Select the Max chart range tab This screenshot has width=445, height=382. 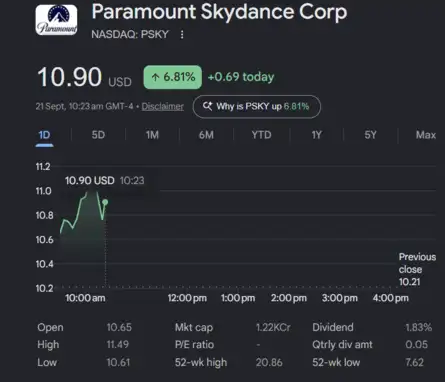pos(426,135)
